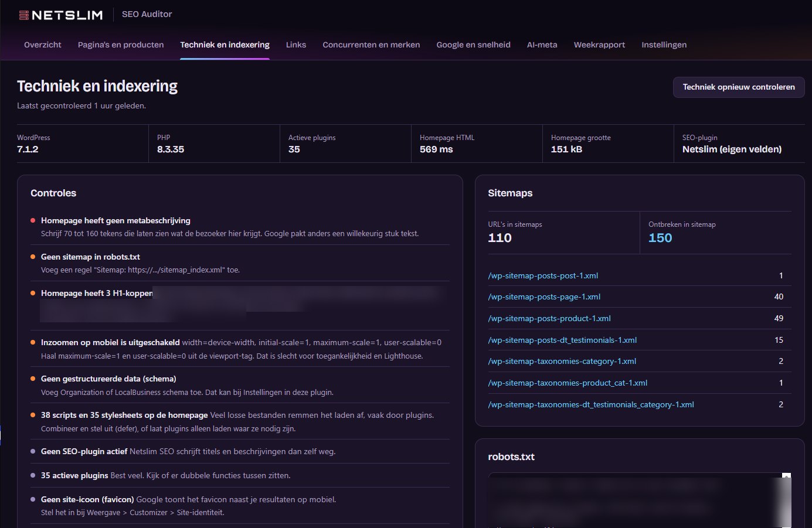812x528 pixels.
Task: Switch to Pagina's en producten tab
Action: click(121, 45)
